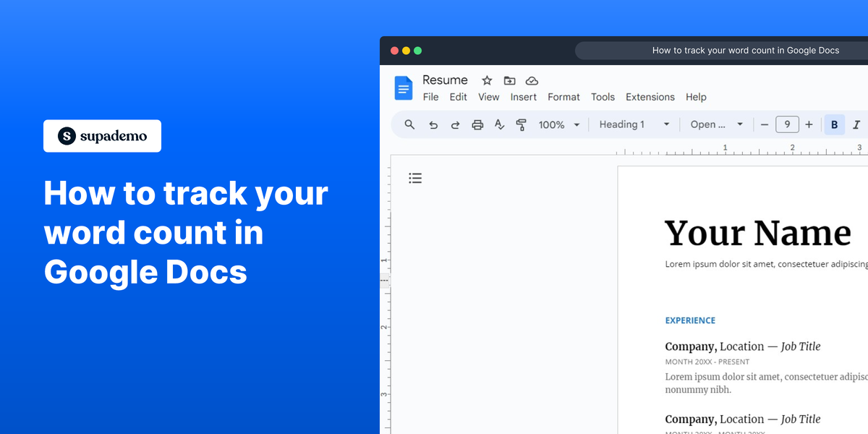Click the font size field showing 9
The width and height of the screenshot is (868, 434).
coord(787,124)
